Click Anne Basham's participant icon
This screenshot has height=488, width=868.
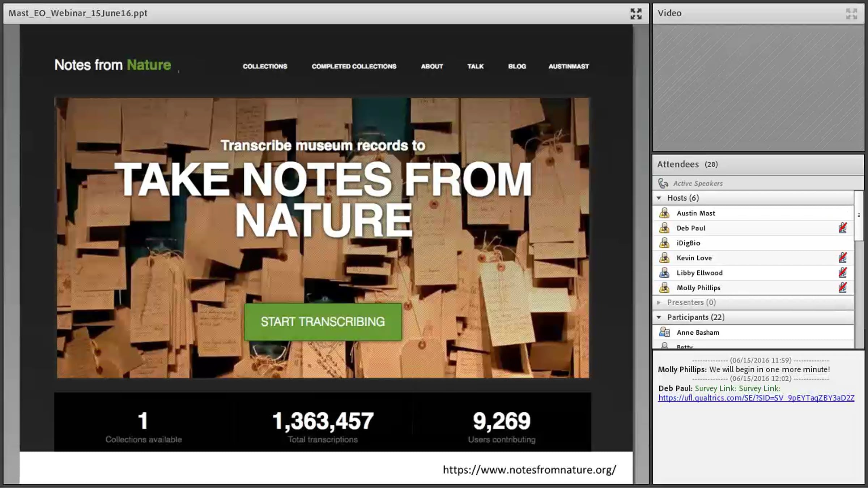pyautogui.click(x=664, y=332)
